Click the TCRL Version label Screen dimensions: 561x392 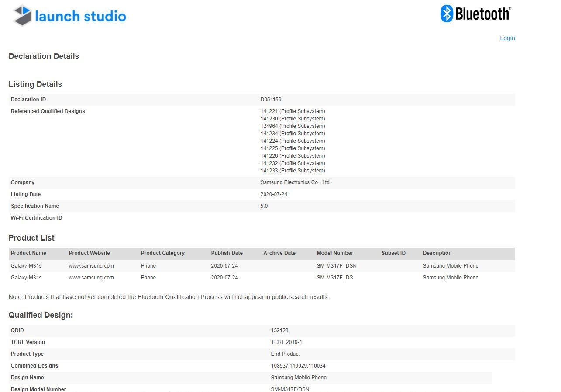pyautogui.click(x=28, y=342)
